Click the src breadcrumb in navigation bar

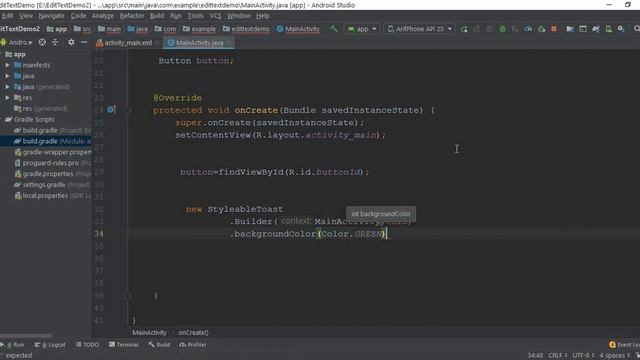coord(82,29)
